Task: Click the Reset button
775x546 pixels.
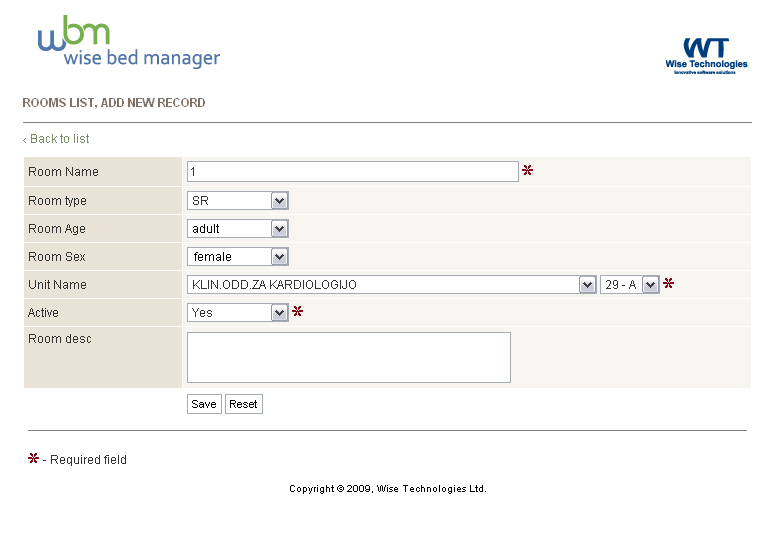Action: click(x=243, y=404)
